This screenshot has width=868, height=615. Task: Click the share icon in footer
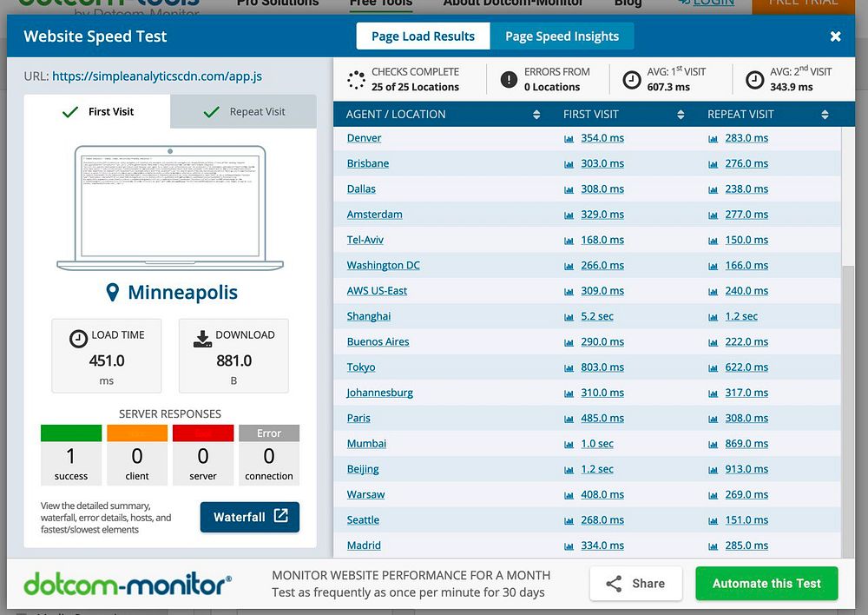point(614,584)
